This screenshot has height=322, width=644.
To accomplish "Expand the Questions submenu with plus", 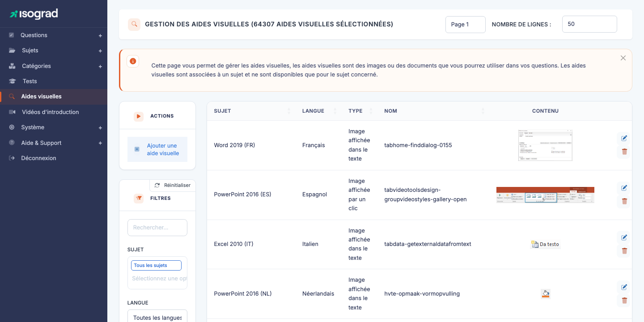I will (100, 35).
